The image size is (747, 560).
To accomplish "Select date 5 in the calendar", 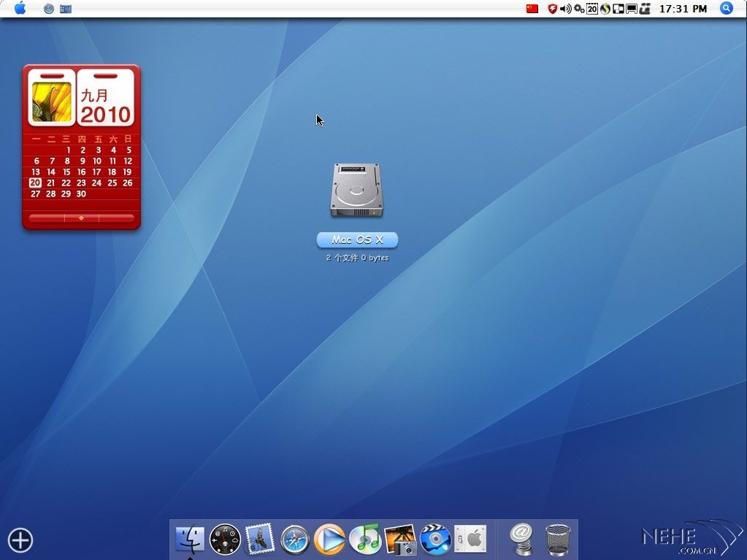I will pyautogui.click(x=129, y=150).
